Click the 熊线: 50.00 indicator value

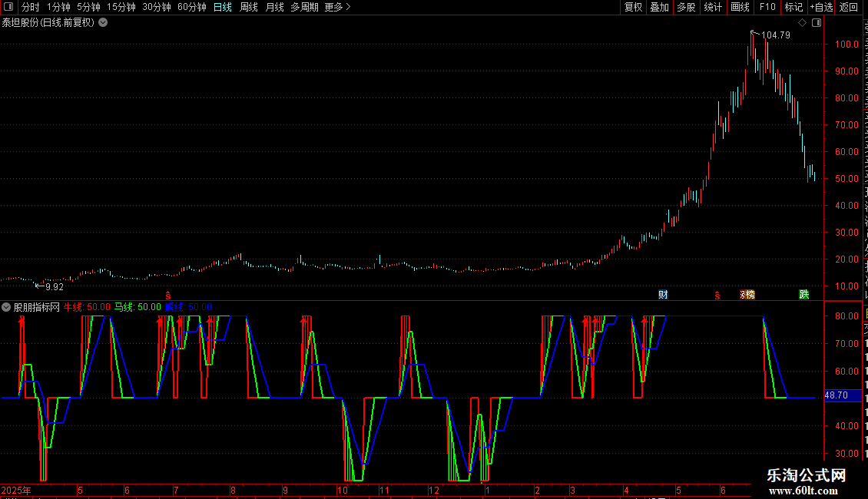pos(188,307)
